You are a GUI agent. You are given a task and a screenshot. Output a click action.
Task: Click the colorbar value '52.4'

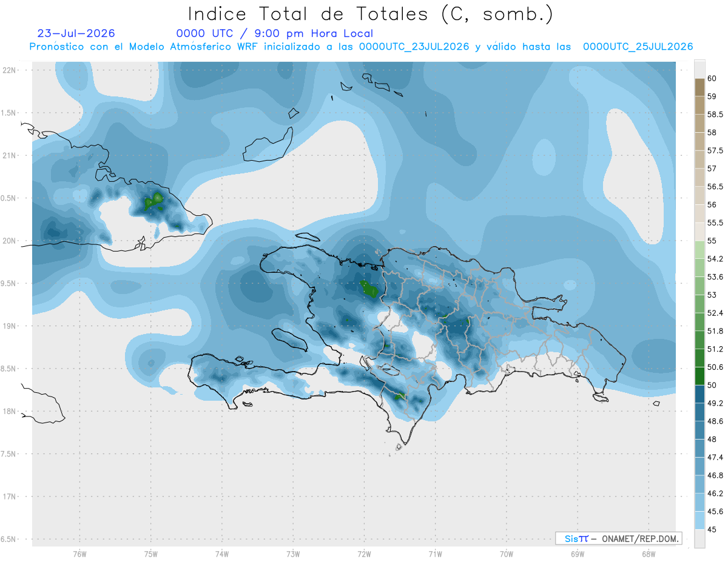pos(715,313)
